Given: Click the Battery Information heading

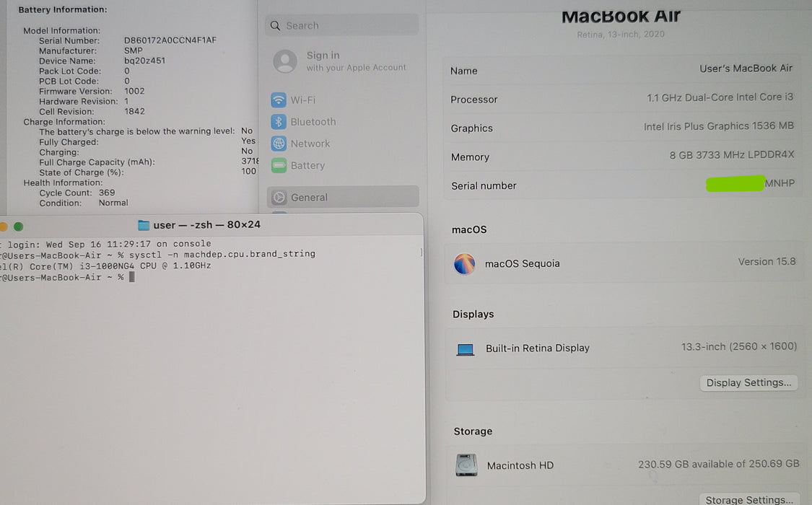Looking at the screenshot, I should [x=63, y=9].
